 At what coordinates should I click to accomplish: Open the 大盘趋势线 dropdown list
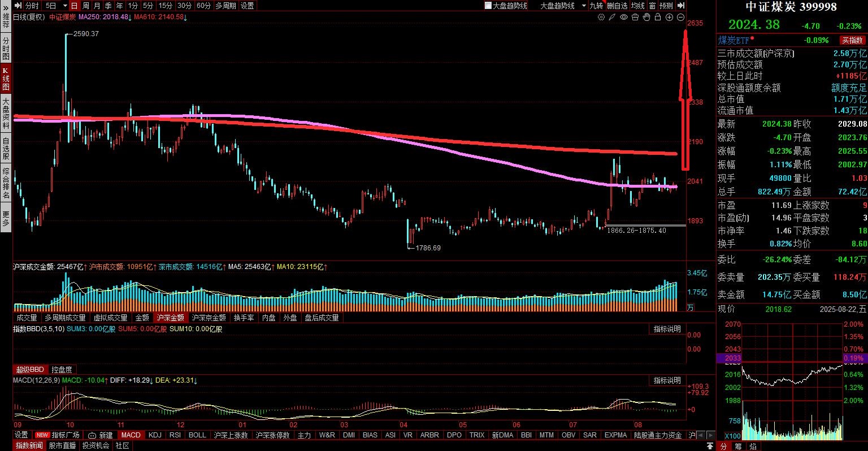coord(584,6)
